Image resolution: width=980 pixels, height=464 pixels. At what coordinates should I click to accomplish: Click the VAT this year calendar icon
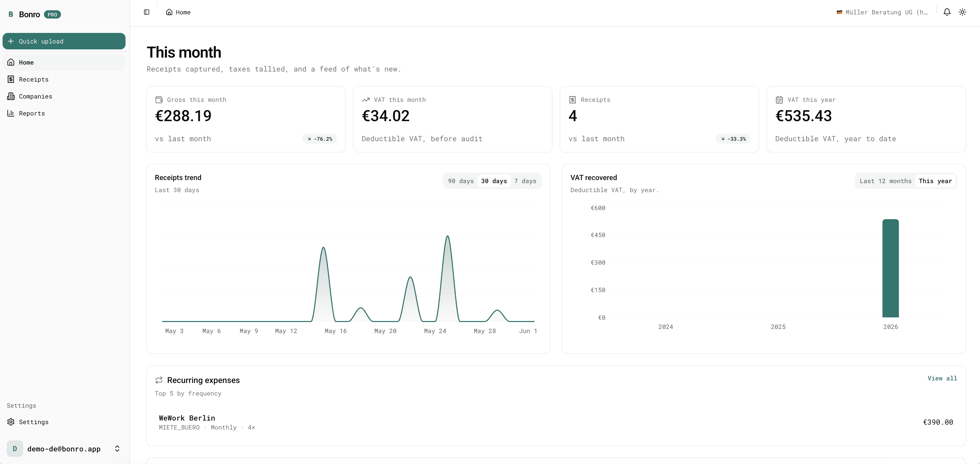click(x=779, y=100)
